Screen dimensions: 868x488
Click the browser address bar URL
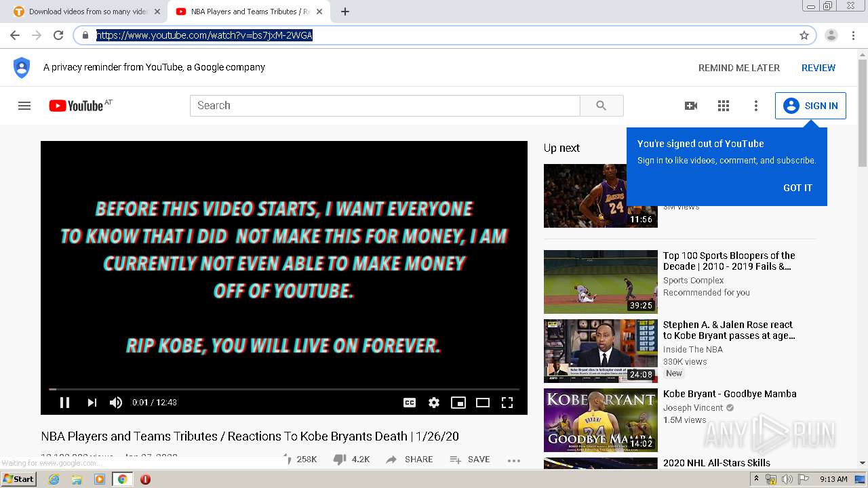click(x=204, y=35)
